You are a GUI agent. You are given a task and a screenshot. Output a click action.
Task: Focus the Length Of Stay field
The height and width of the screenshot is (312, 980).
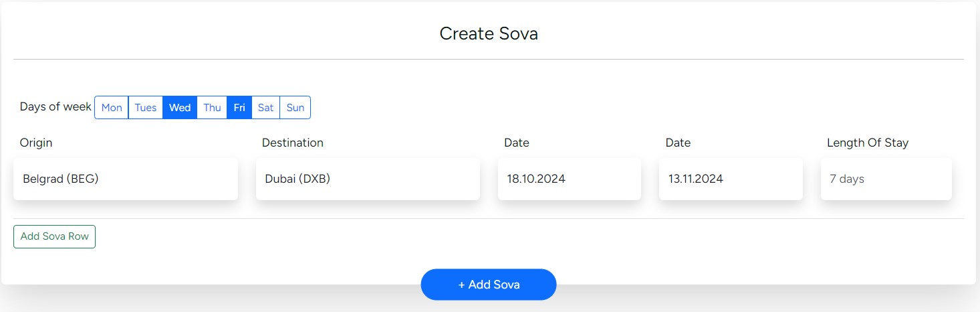(x=886, y=179)
